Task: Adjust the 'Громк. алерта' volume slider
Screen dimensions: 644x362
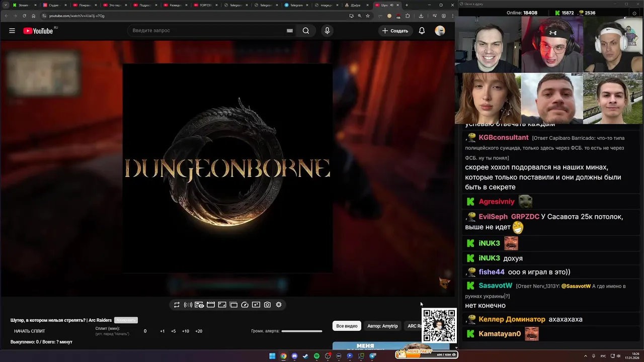Action: pyautogui.click(x=302, y=331)
